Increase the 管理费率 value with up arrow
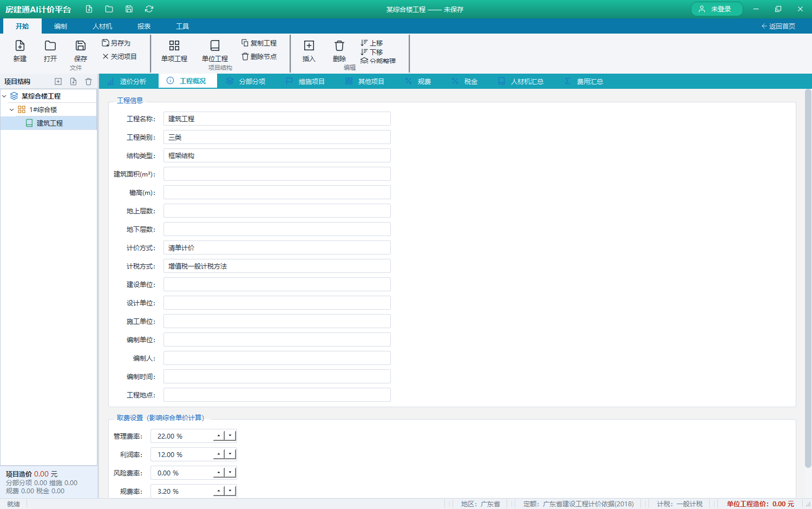The height and width of the screenshot is (509, 812). click(219, 436)
